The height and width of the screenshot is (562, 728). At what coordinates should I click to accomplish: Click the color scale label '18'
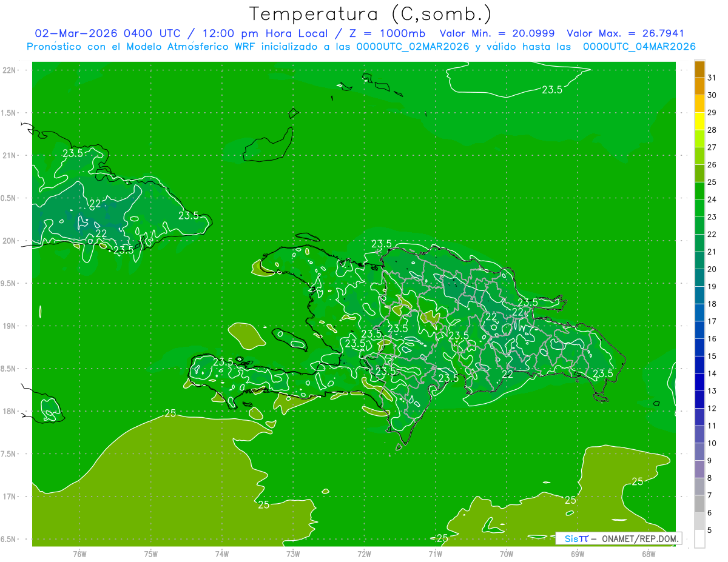[x=712, y=304]
